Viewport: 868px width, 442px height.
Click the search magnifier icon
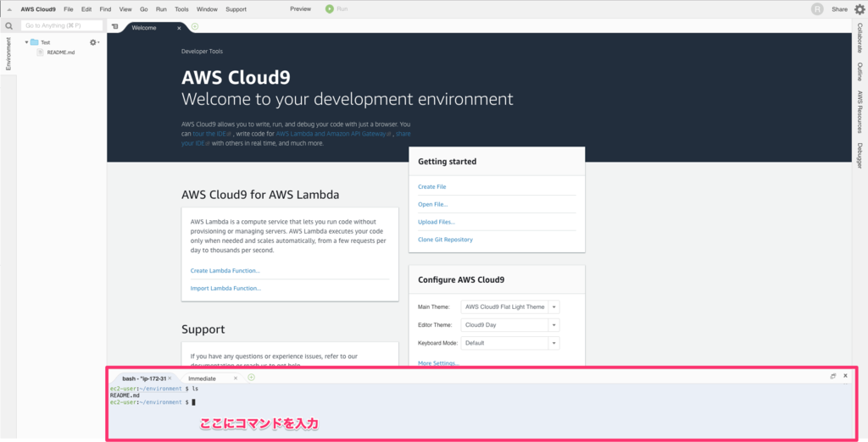click(x=8, y=26)
